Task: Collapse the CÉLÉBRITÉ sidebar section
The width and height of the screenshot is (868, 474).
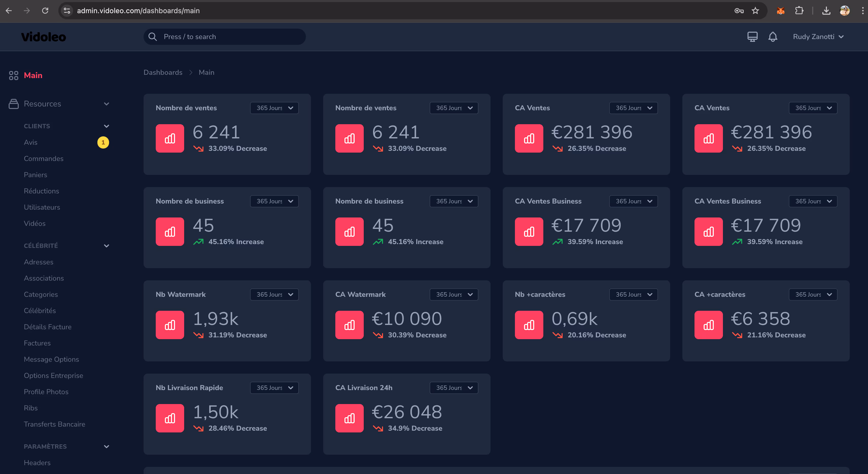Action: pos(107,246)
